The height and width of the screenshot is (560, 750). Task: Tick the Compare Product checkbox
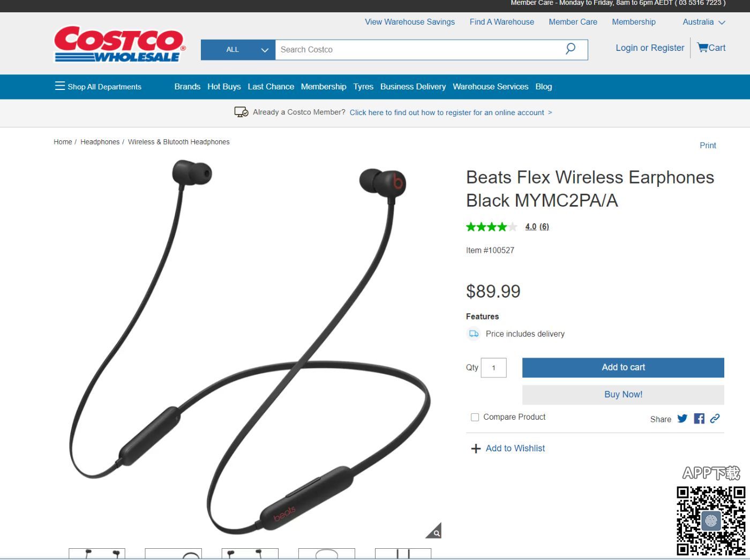(x=475, y=417)
